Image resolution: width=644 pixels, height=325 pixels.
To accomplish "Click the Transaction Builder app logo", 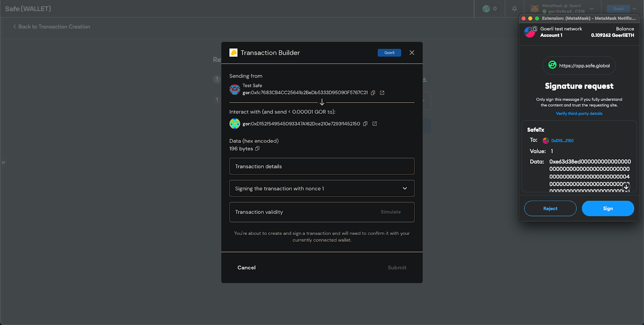I will (x=233, y=53).
